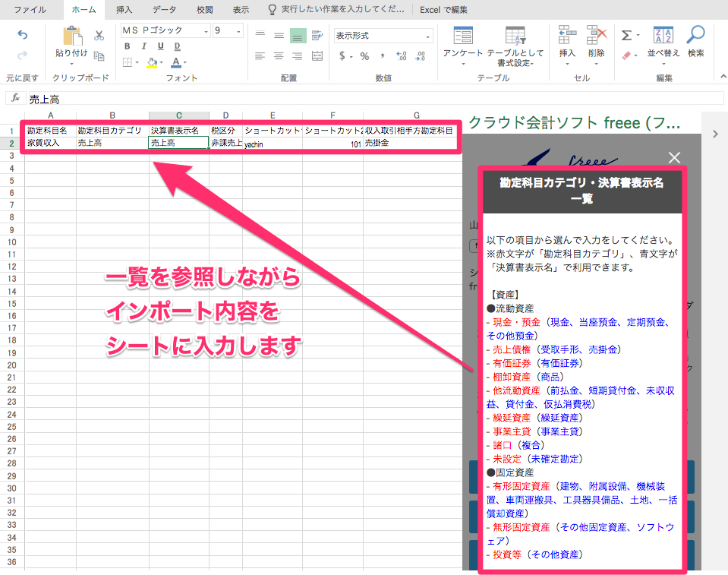Toggle Bold formatting
Viewport: 728px width, 575px height.
pos(128,46)
